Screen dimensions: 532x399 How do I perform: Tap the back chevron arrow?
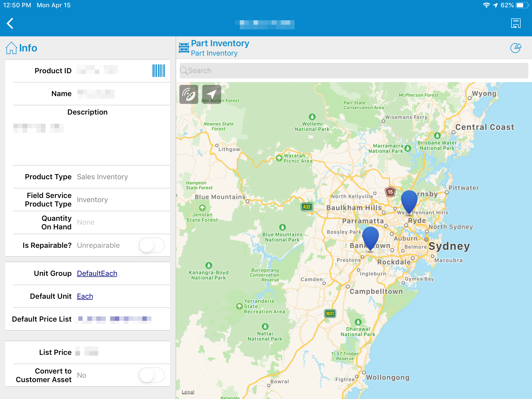click(x=10, y=23)
